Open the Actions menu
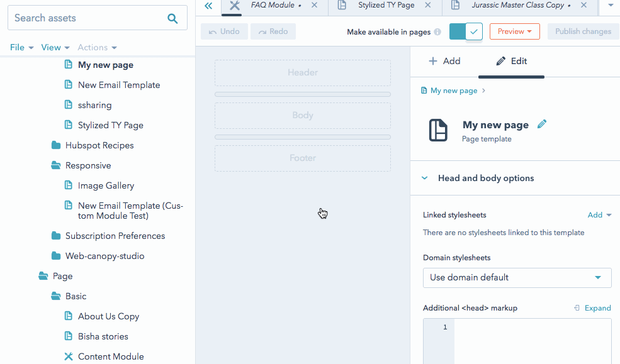Viewport: 620px width, 364px height. 97,47
